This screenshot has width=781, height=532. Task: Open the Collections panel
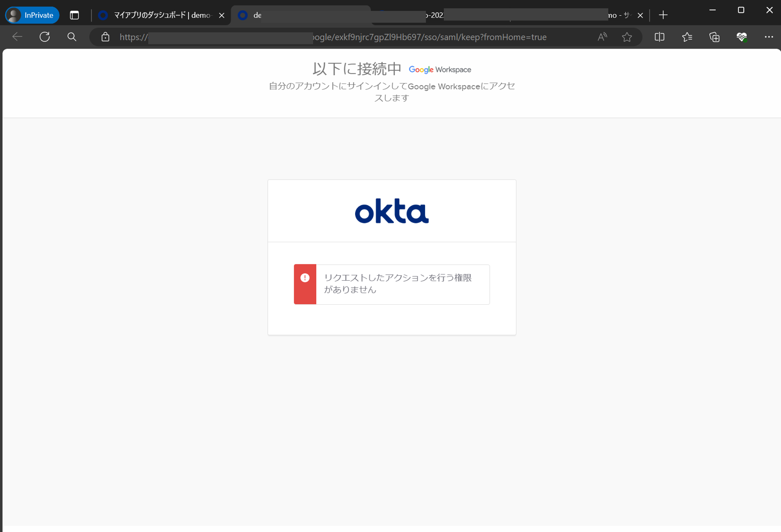click(x=715, y=37)
